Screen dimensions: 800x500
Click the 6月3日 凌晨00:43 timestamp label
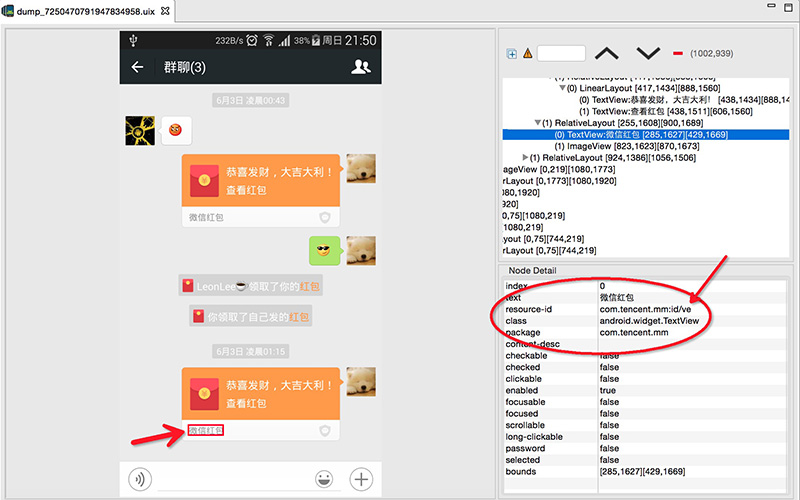tap(251, 101)
